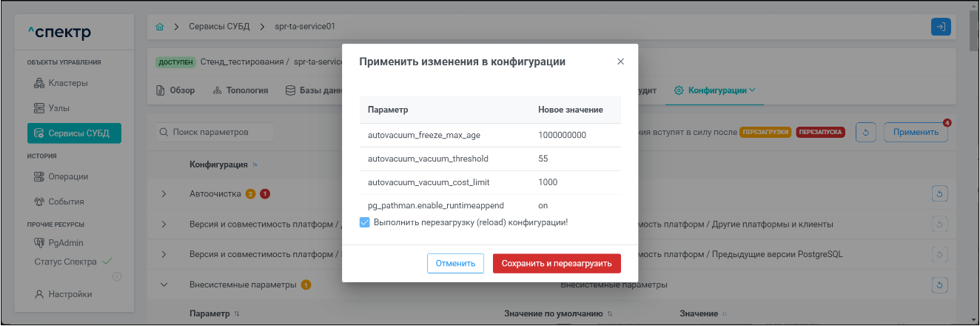Viewport: 980px width, 326px height.
Task: Select the autovacuum_freeze_max_age row in dialog
Action: [x=490, y=136]
